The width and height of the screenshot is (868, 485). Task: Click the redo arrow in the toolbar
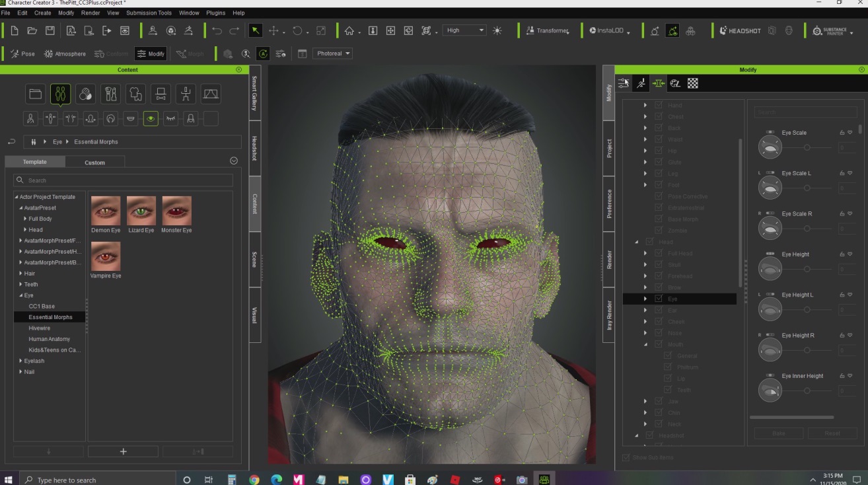pos(234,30)
